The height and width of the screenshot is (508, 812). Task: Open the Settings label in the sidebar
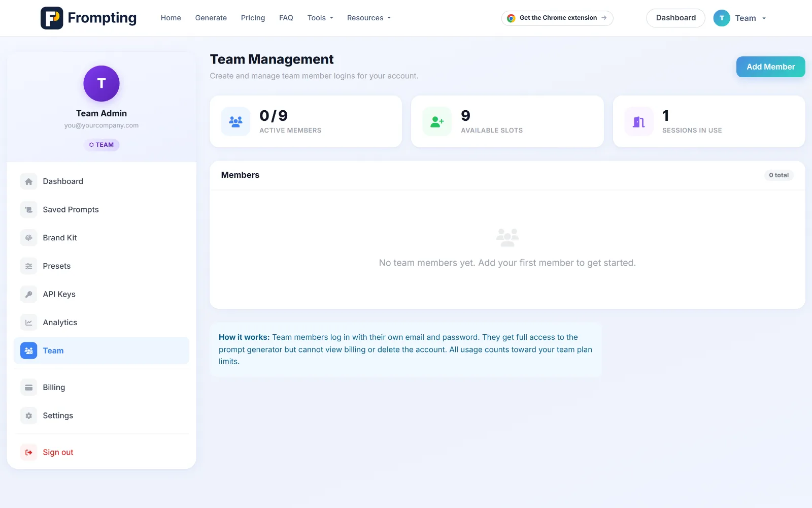click(58, 416)
